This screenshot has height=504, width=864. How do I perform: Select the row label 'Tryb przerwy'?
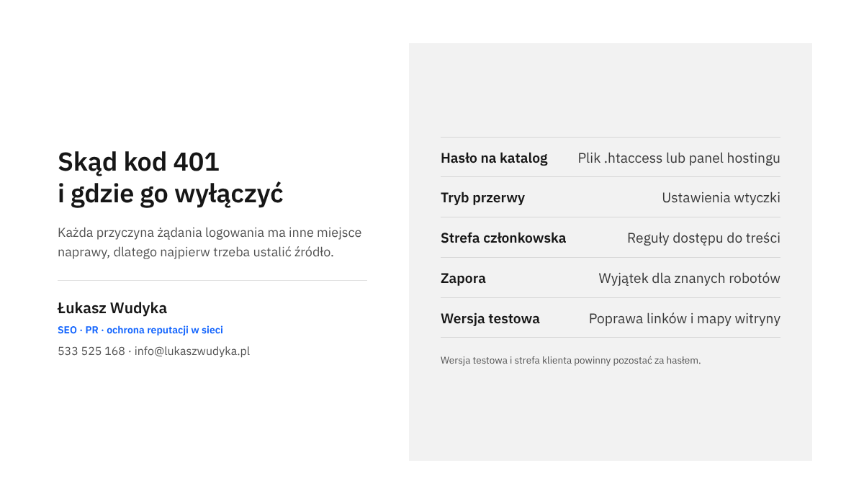coord(482,198)
